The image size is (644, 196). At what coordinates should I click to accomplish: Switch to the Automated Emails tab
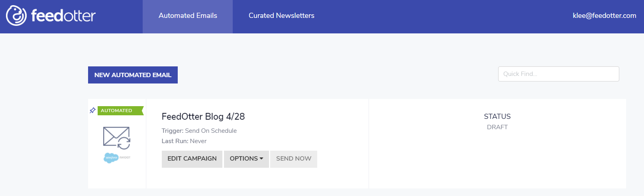[188, 16]
